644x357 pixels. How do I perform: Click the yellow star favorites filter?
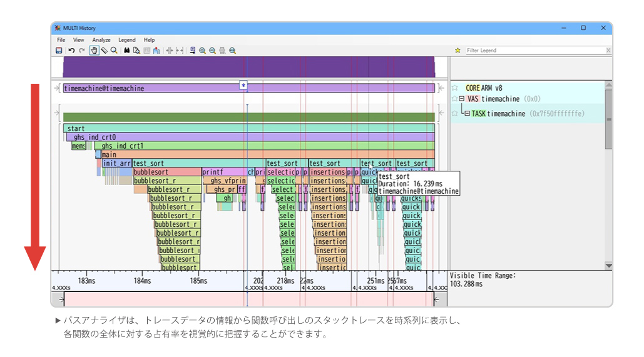pos(457,51)
